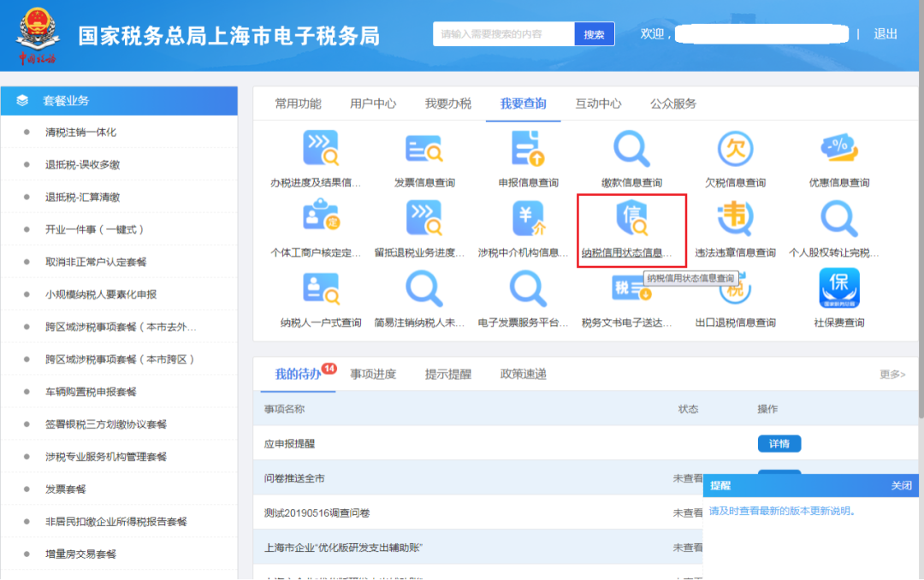This screenshot has width=924, height=580.
Task: Open 税务文书电子送达 icon
Action: 631,288
